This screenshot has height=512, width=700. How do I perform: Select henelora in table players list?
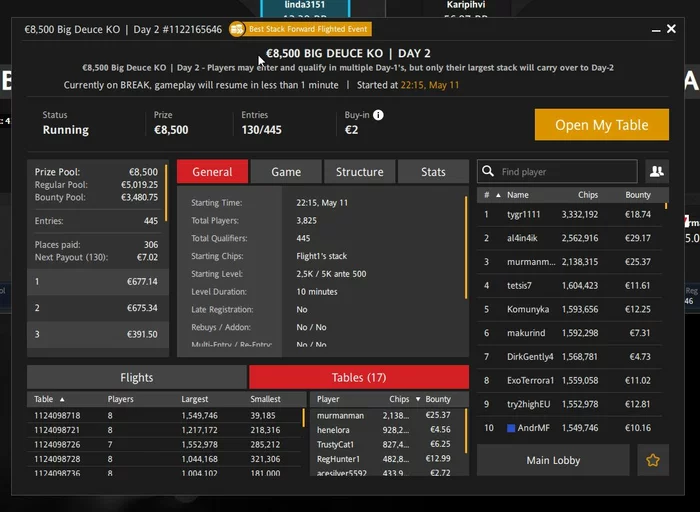387,430
